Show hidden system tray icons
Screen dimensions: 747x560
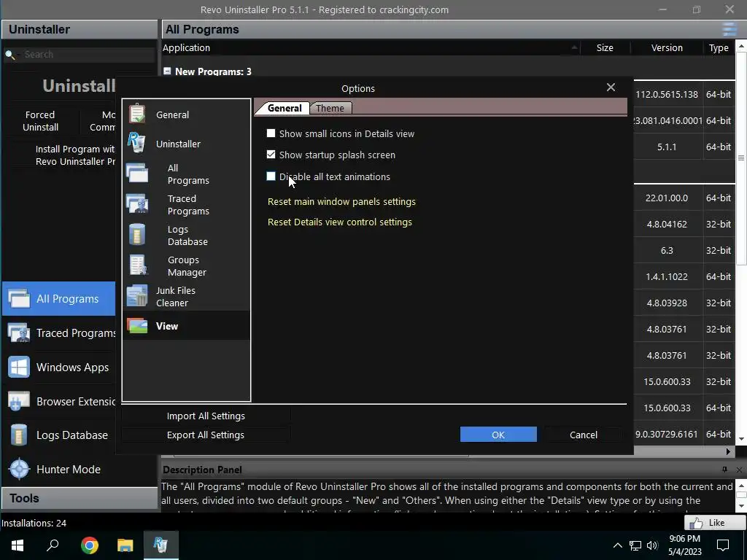click(617, 545)
